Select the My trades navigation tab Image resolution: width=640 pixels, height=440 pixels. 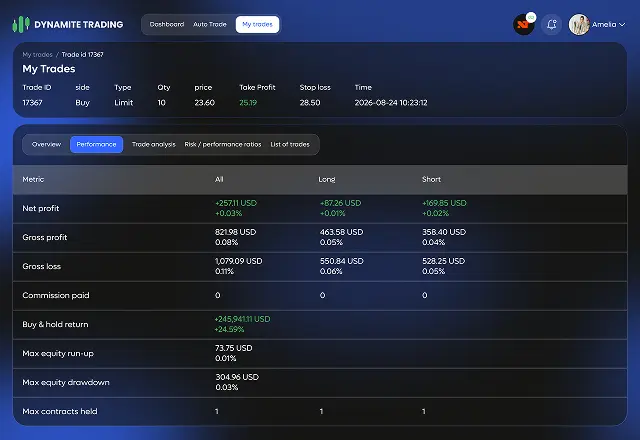[258, 24]
